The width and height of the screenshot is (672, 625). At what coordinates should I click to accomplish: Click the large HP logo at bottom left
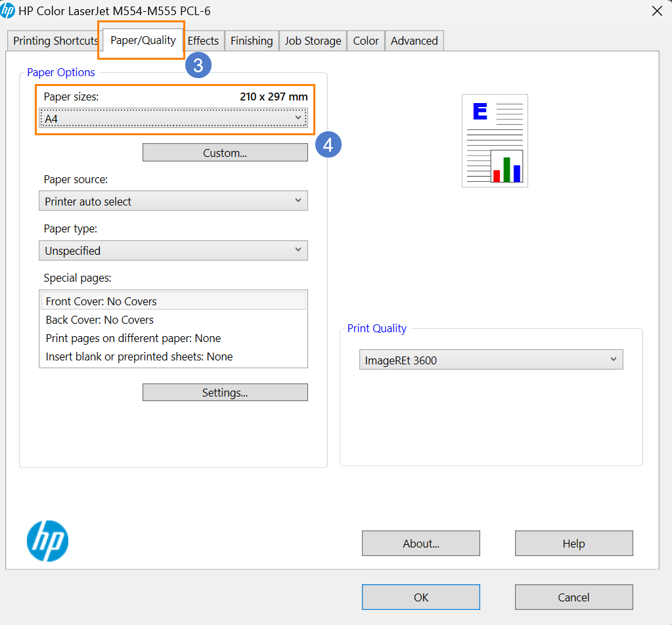[x=47, y=541]
